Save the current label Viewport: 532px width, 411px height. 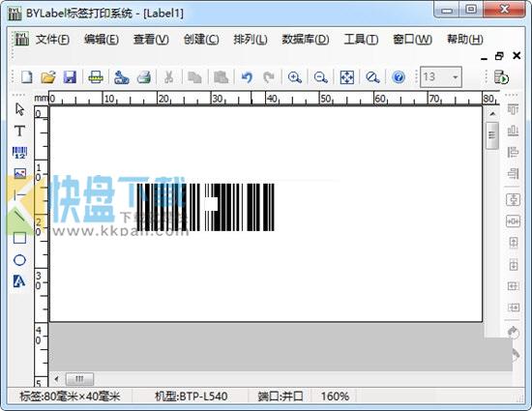point(70,77)
